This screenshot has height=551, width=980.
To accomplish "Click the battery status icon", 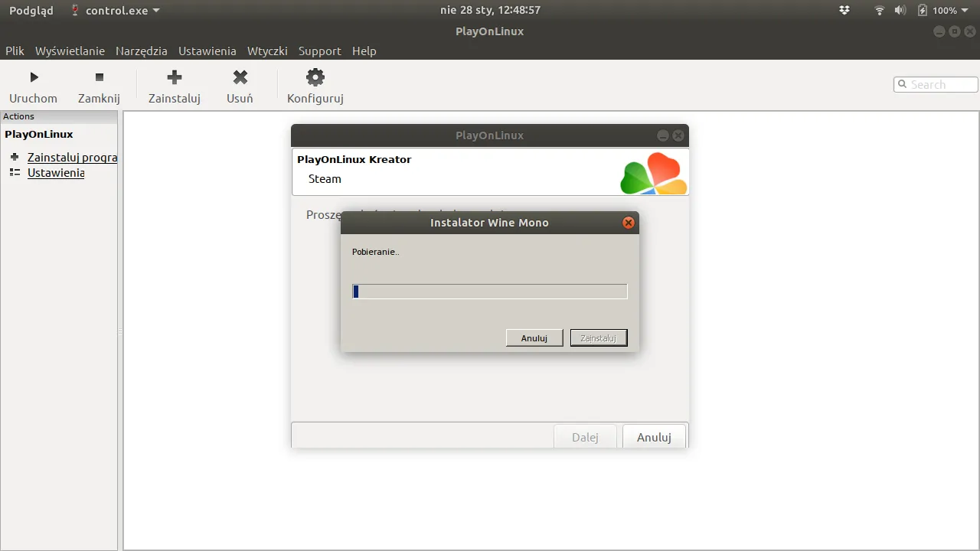I will pos(923,10).
